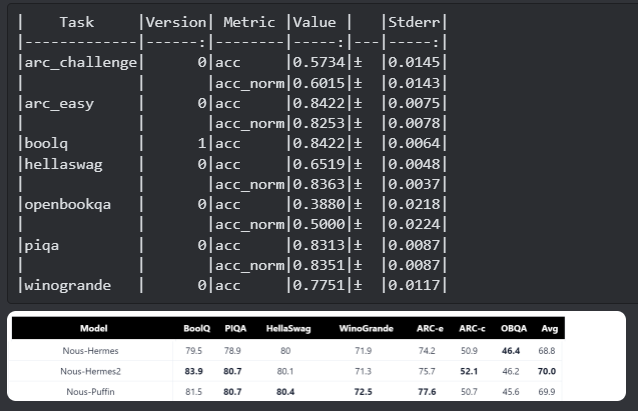Select the value 0.8253

pyautogui.click(x=319, y=123)
